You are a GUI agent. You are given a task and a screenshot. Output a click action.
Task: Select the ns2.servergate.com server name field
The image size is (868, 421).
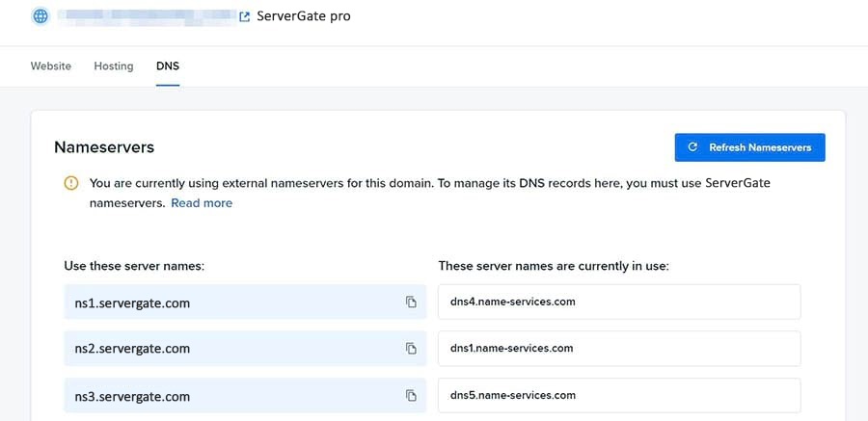[x=245, y=349]
